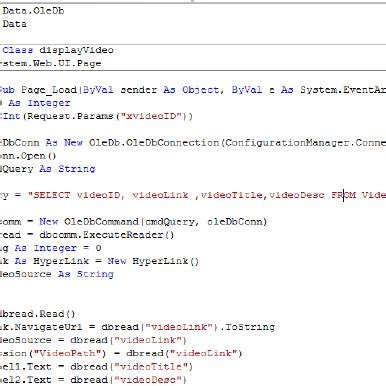Click 'As Integer = 0' line
The width and height of the screenshot is (386, 386).
click(x=58, y=248)
